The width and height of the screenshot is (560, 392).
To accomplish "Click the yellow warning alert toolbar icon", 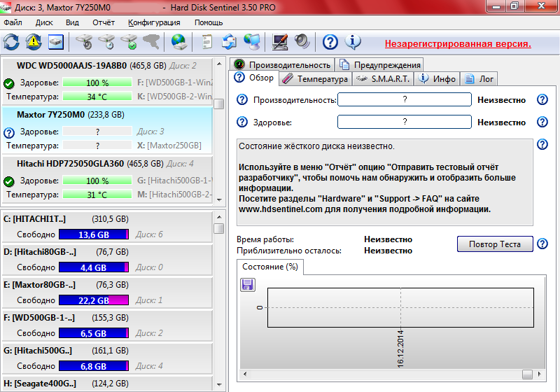I will 33,43.
